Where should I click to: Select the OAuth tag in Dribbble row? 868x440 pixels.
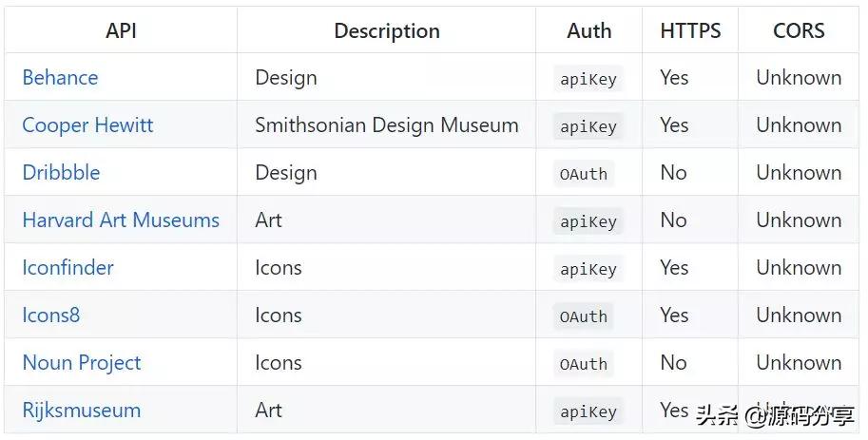tap(584, 174)
